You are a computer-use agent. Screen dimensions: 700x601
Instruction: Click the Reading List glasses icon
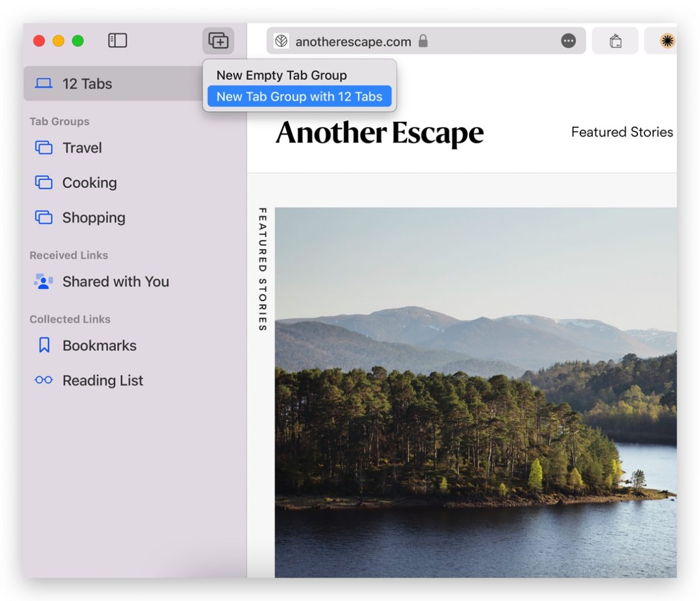[x=44, y=380]
